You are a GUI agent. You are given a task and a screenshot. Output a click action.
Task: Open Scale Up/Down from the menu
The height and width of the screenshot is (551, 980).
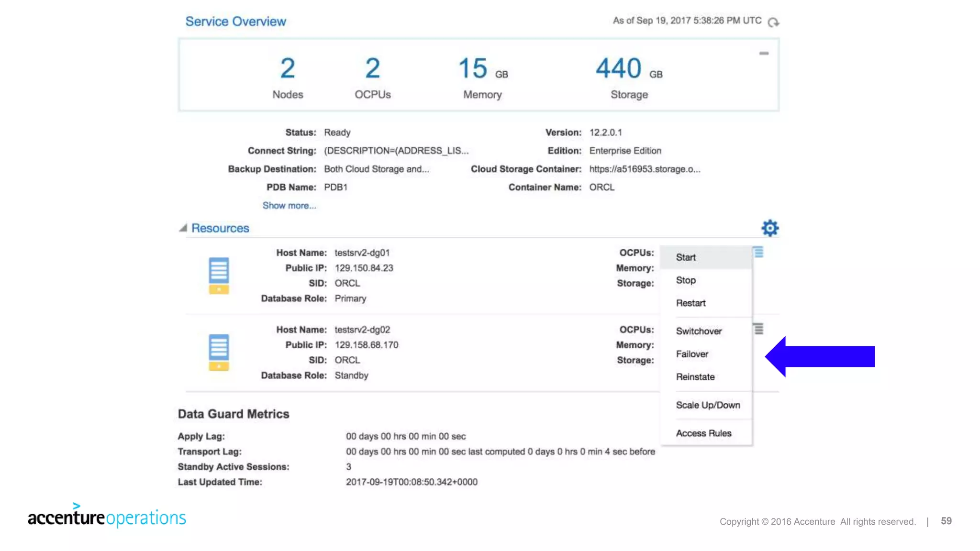(708, 405)
